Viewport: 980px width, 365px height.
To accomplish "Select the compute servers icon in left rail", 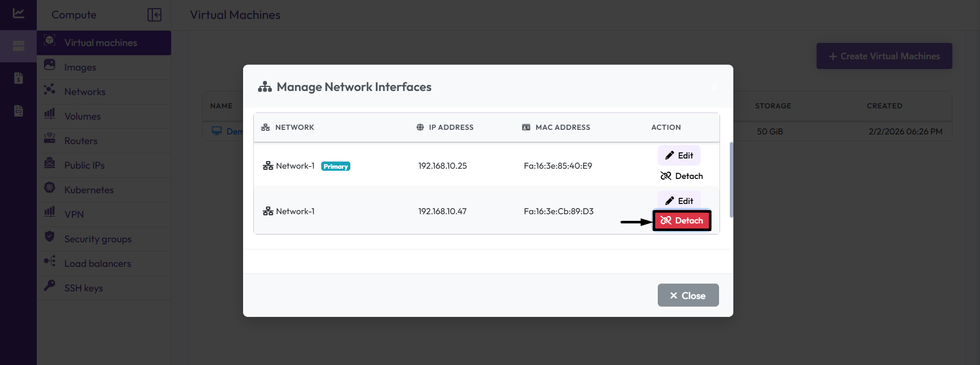I will (x=18, y=47).
